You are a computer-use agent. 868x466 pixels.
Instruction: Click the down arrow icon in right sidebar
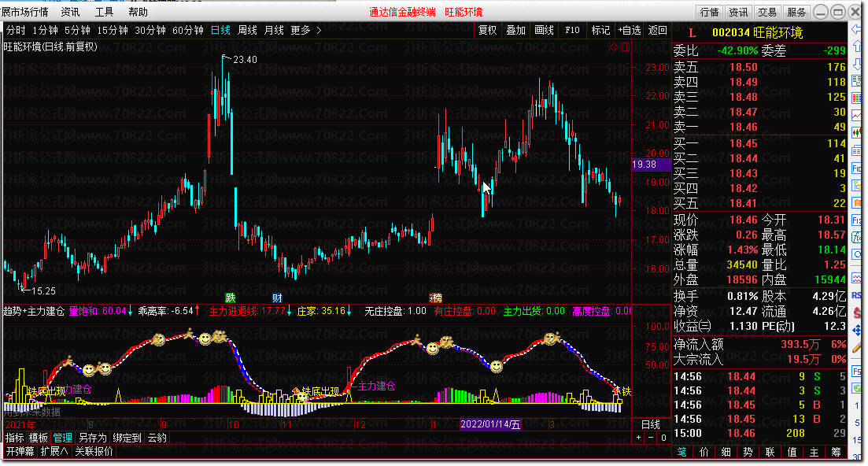coord(856,65)
